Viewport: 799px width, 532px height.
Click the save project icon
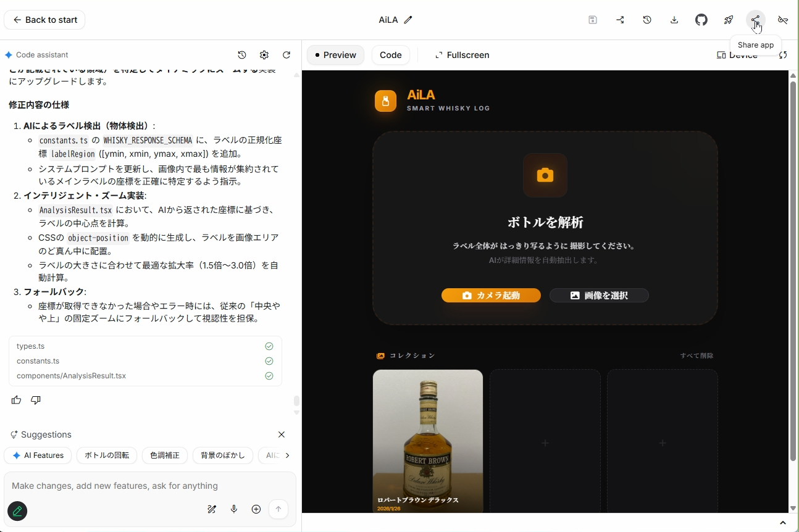(x=592, y=19)
